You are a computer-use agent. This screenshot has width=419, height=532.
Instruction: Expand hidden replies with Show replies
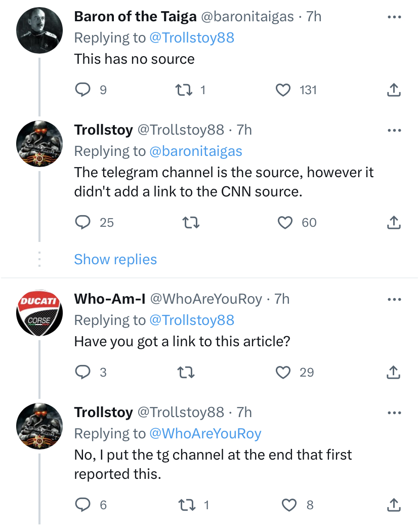tap(115, 260)
